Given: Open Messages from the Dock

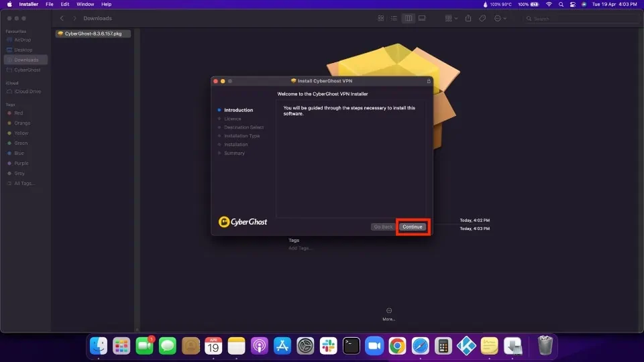Looking at the screenshot, I should point(168,346).
